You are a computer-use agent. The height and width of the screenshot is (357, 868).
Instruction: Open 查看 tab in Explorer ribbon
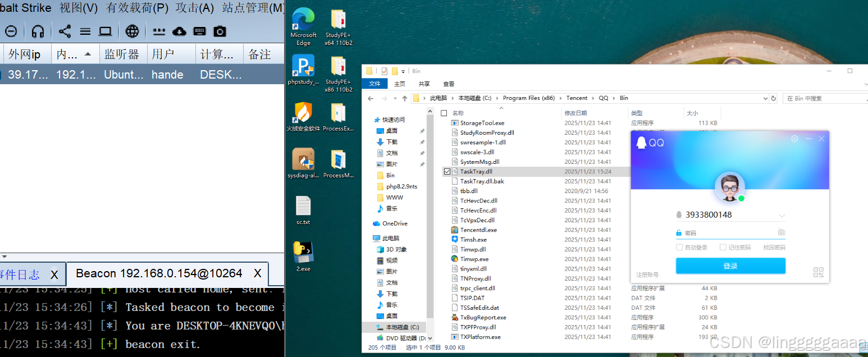tap(449, 84)
